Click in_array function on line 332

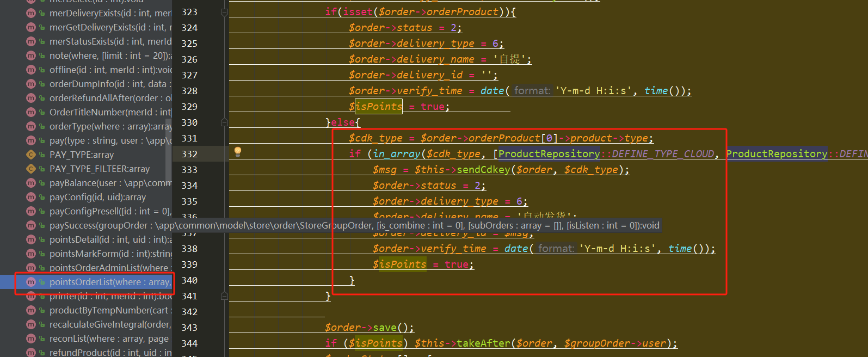(397, 154)
